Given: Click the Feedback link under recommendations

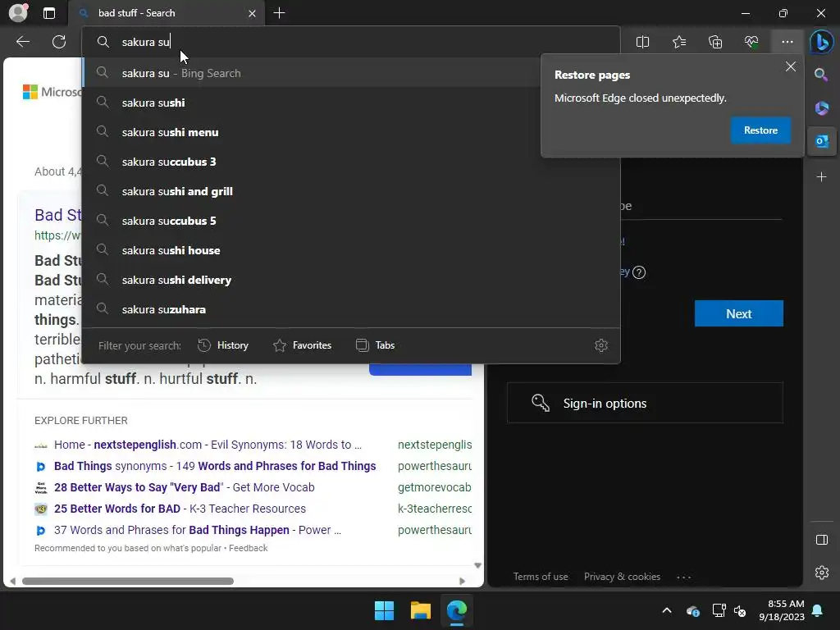Looking at the screenshot, I should [x=248, y=548].
